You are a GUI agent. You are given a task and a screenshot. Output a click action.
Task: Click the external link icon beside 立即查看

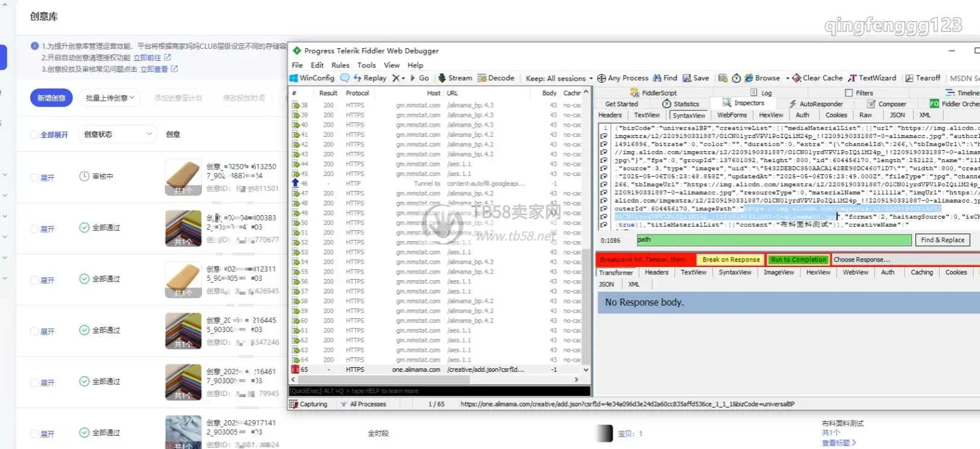pyautogui.click(x=174, y=69)
